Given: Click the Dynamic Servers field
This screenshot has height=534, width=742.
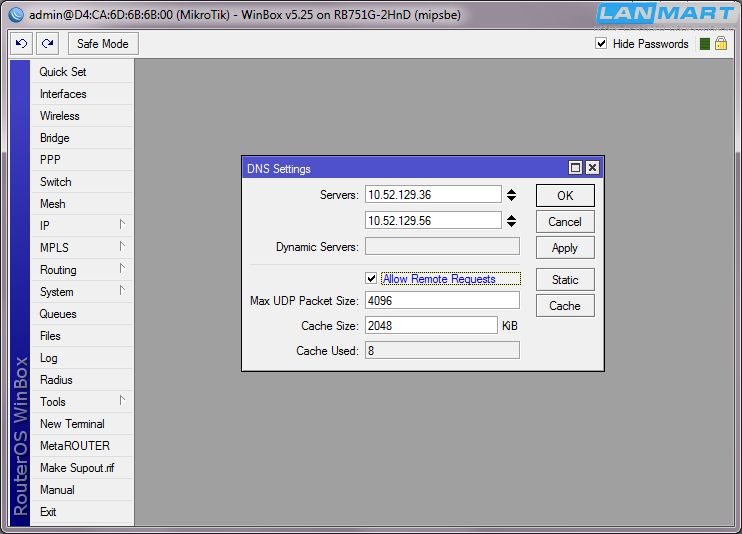Looking at the screenshot, I should tap(442, 247).
